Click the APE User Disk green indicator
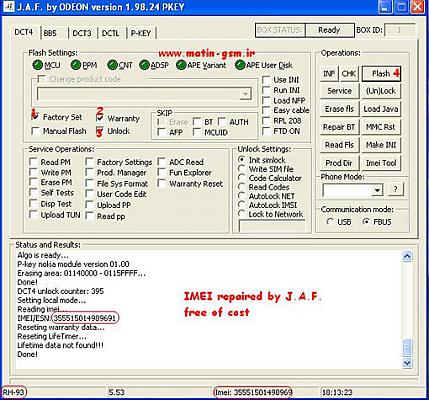The width and height of the screenshot is (429, 400). click(x=240, y=65)
